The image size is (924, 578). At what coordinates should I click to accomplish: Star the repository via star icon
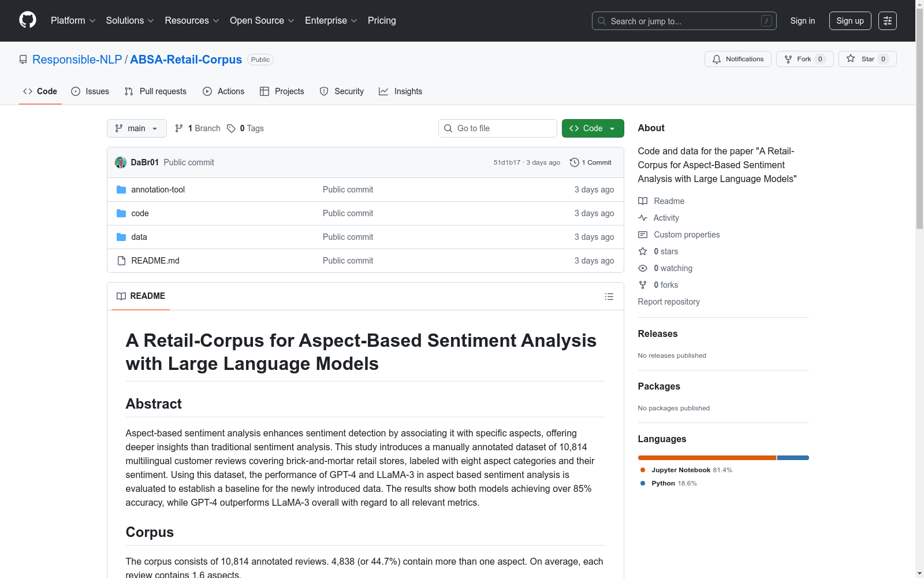tap(851, 58)
